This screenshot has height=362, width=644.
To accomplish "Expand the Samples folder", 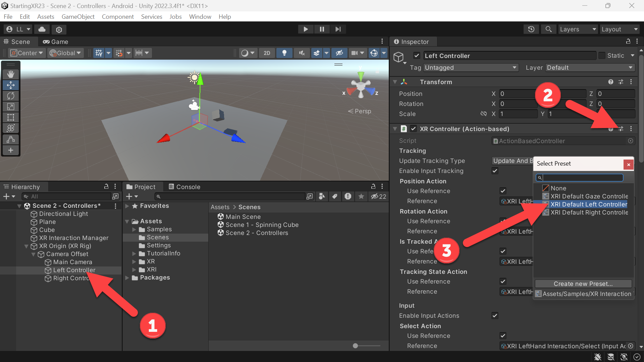I will [x=134, y=230].
